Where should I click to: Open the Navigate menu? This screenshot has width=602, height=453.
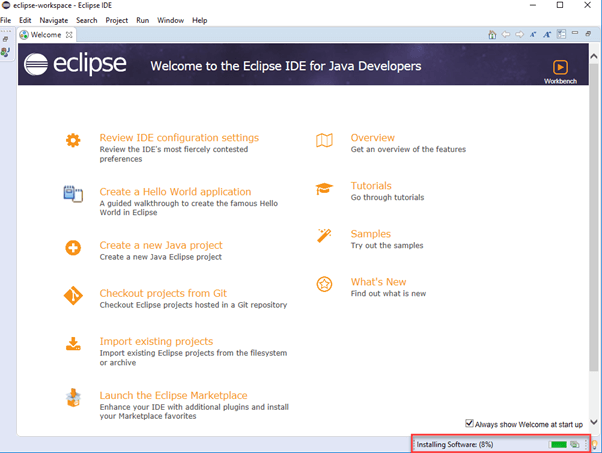click(53, 20)
